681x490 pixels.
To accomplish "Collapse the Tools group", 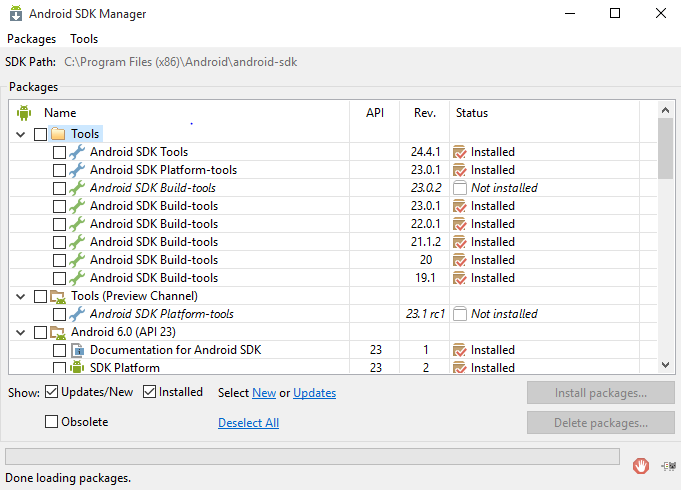I will (20, 134).
